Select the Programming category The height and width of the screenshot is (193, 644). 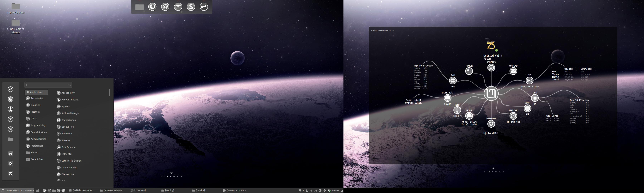[36, 125]
